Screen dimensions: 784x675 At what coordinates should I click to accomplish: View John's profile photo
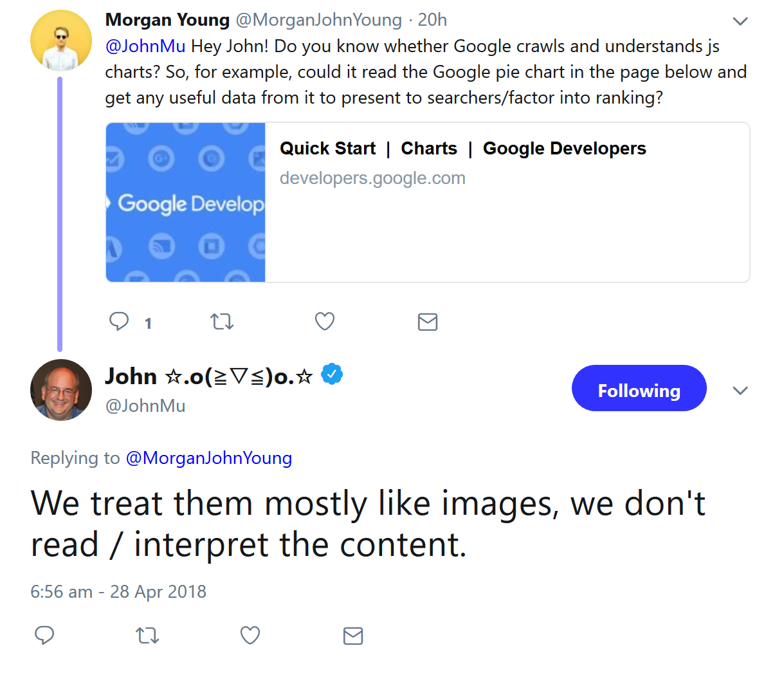pyautogui.click(x=60, y=390)
